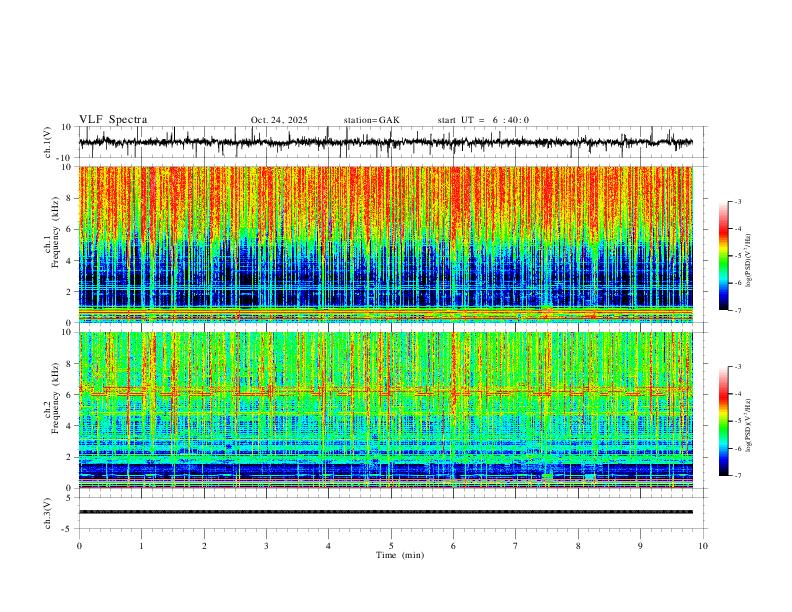
Task: Click inside the ch.1 spectrogram panel
Action: point(386,244)
